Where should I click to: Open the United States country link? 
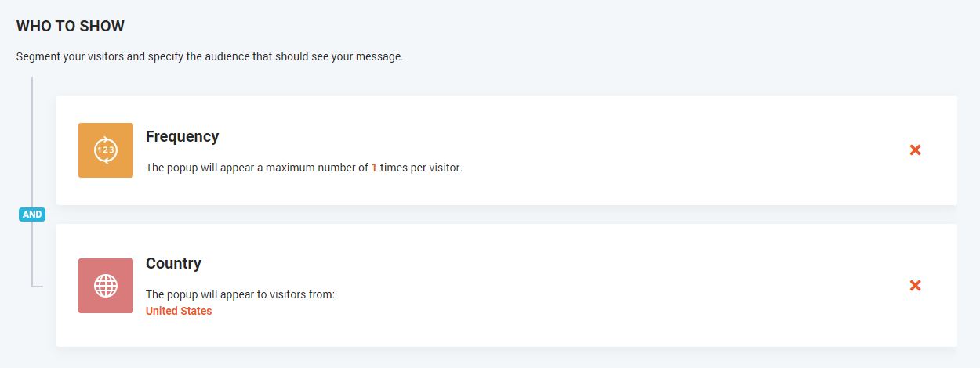(x=179, y=311)
